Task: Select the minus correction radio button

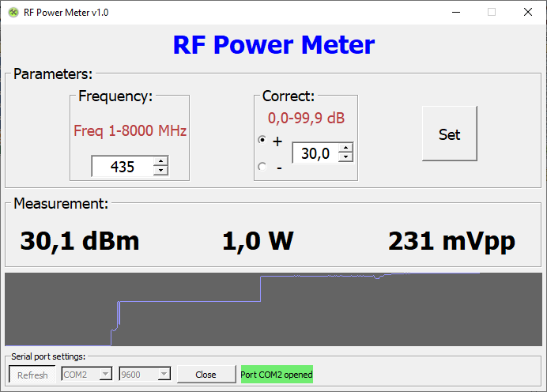Action: (262, 166)
